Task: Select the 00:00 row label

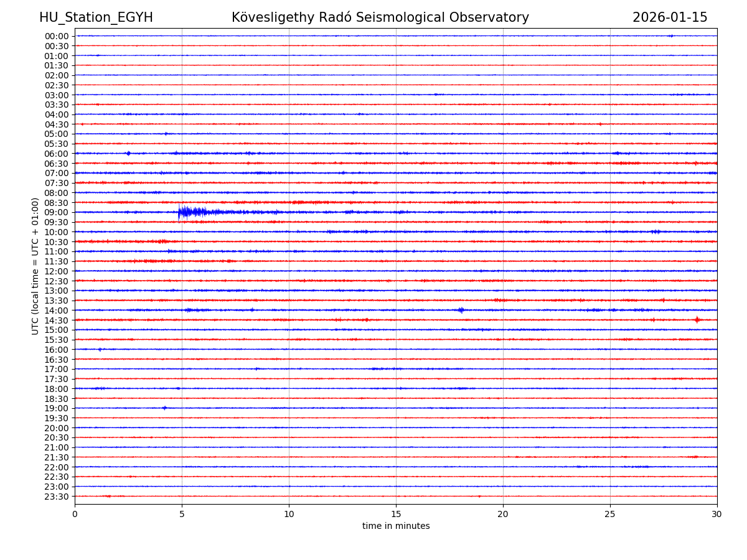Action: coord(56,36)
